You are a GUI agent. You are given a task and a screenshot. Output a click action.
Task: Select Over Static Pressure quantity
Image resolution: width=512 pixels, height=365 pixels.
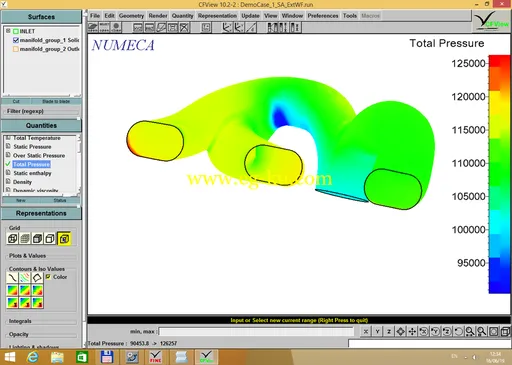39,155
